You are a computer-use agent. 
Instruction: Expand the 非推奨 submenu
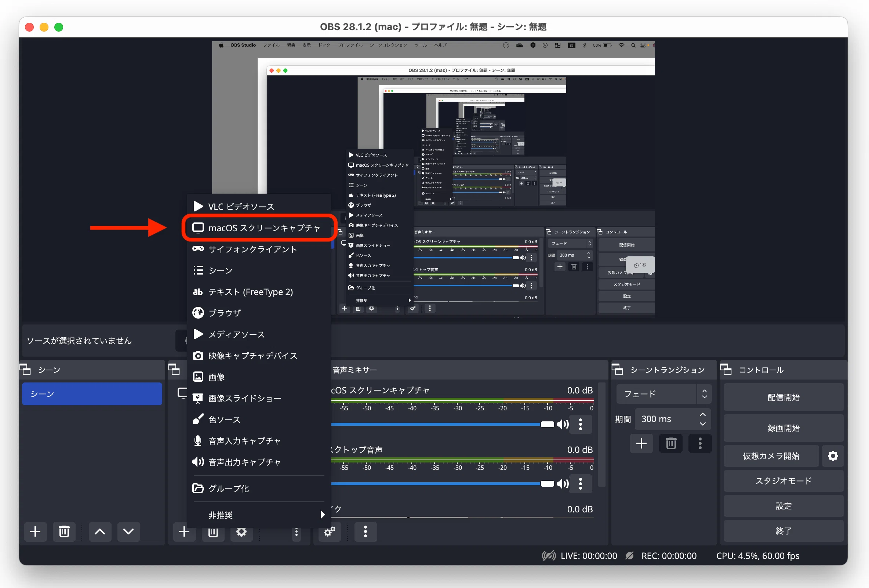259,515
